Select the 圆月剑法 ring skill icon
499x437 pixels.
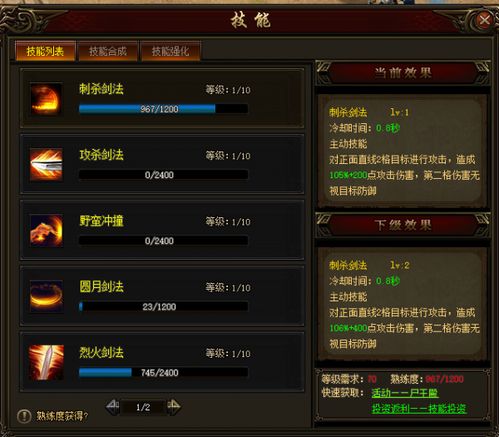(x=46, y=297)
